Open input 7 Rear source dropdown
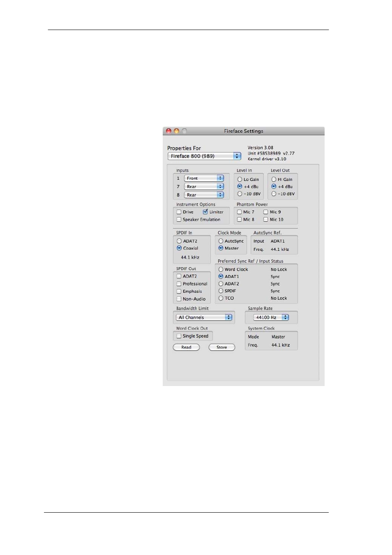This screenshot has height=555, width=392. (204, 187)
